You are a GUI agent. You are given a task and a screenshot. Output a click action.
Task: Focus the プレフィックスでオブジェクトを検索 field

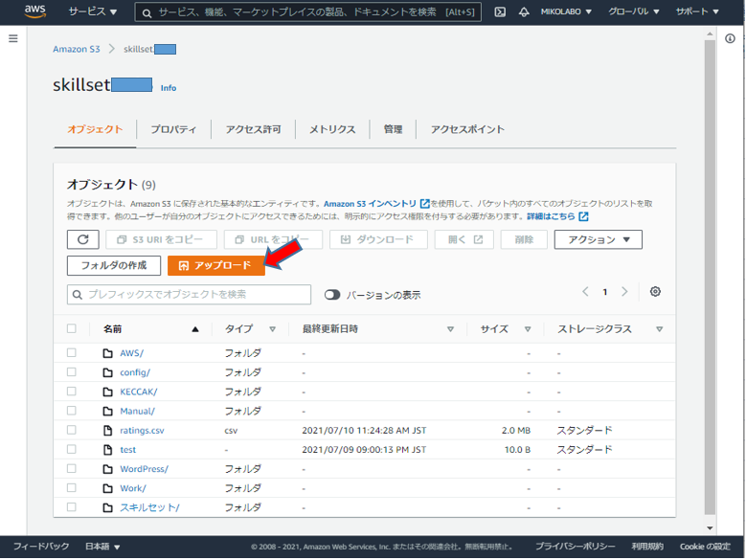pos(189,295)
